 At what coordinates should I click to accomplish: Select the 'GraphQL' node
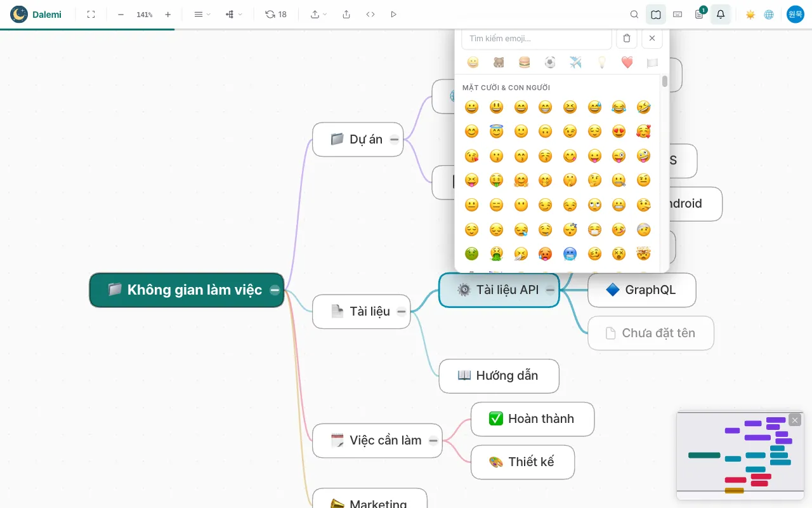642,290
